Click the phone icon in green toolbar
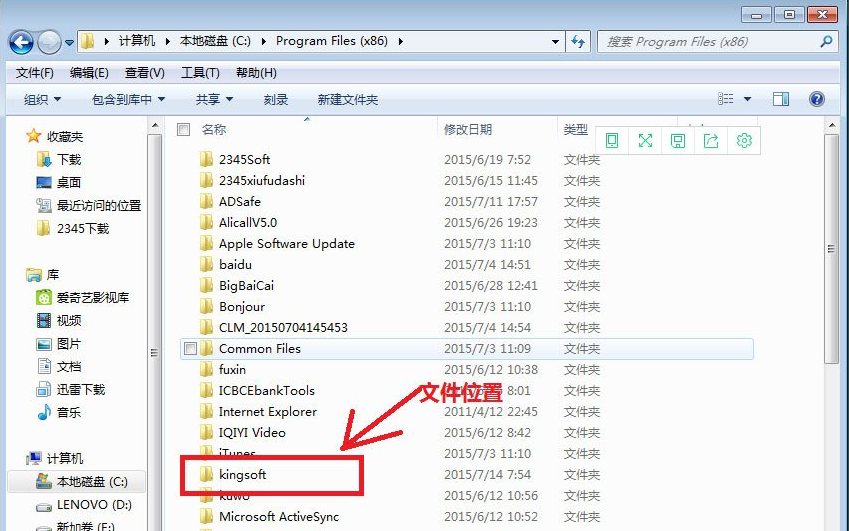 tap(612, 141)
